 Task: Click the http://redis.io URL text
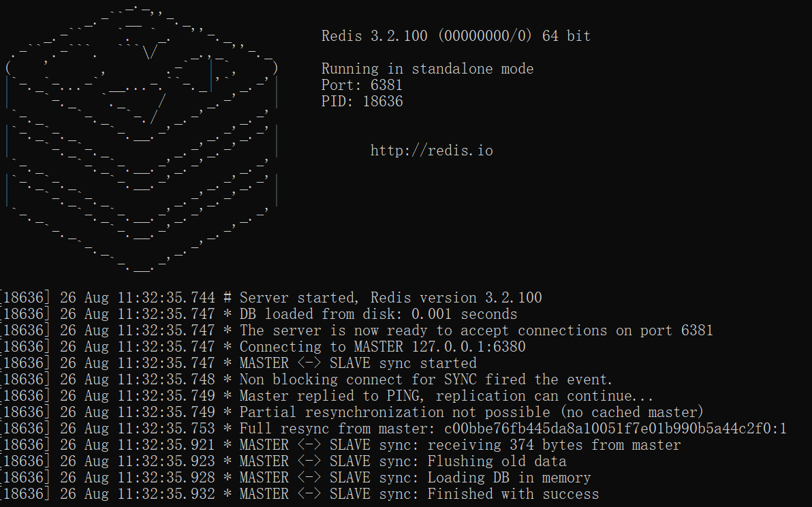431,151
